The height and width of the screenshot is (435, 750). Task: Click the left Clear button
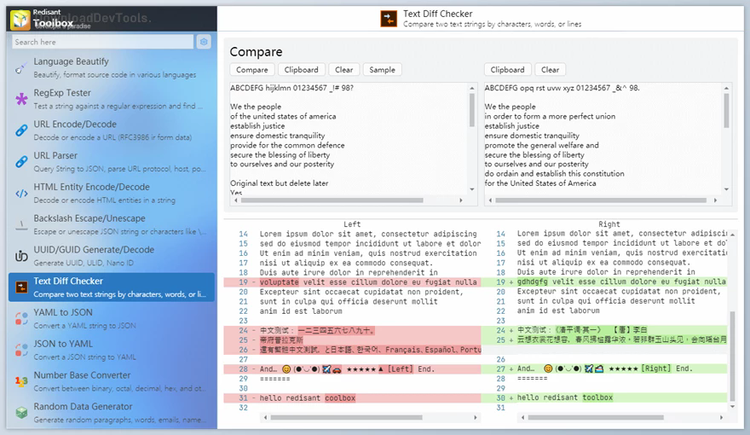pyautogui.click(x=344, y=70)
